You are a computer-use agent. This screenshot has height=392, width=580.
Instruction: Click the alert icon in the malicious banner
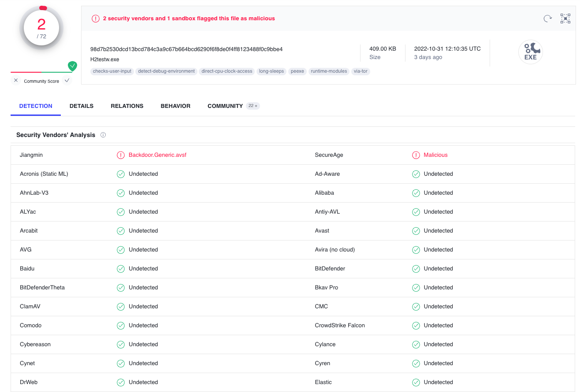point(96,18)
